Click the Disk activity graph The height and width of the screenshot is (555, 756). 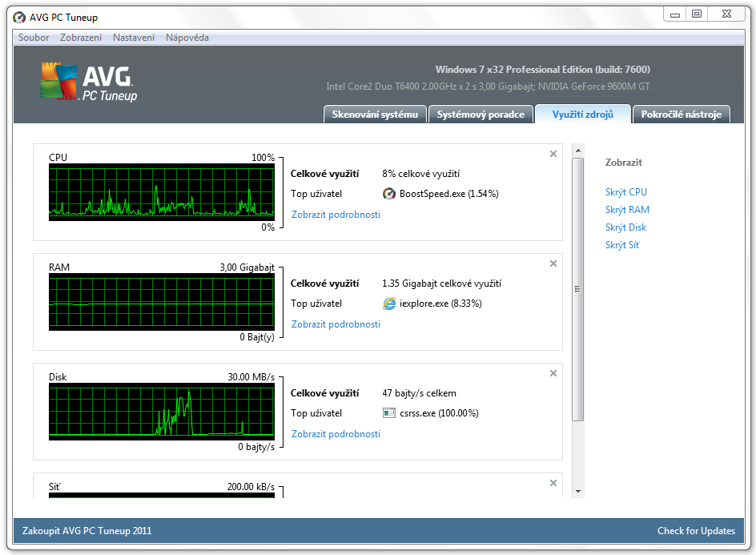tap(162, 412)
